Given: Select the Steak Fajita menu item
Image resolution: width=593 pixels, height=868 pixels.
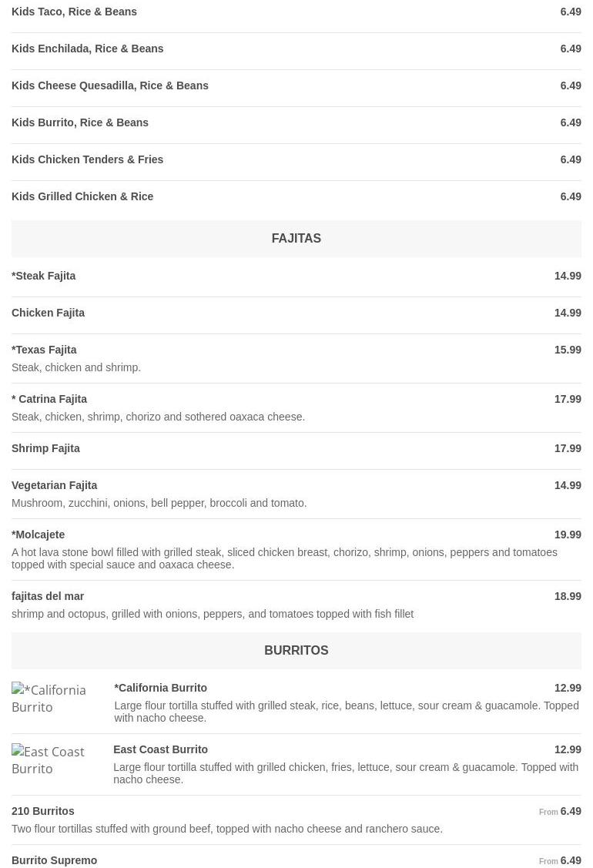Looking at the screenshot, I should tap(44, 276).
